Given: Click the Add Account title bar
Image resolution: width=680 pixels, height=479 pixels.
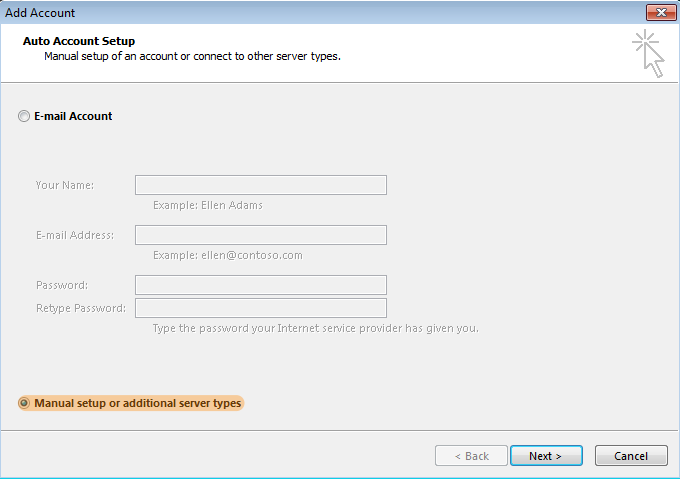Looking at the screenshot, I should coord(323,13).
